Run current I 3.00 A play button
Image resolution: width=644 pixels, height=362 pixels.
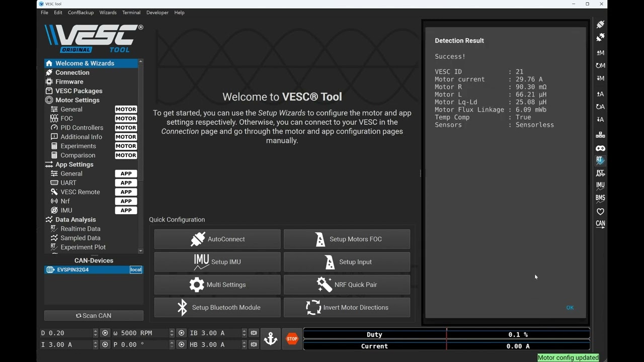tap(105, 344)
